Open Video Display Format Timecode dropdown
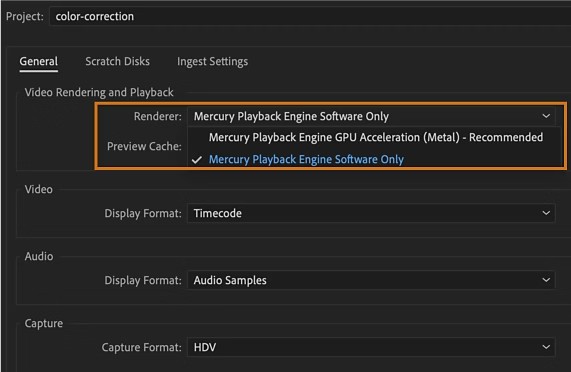This screenshot has height=372, width=571. tap(371, 213)
